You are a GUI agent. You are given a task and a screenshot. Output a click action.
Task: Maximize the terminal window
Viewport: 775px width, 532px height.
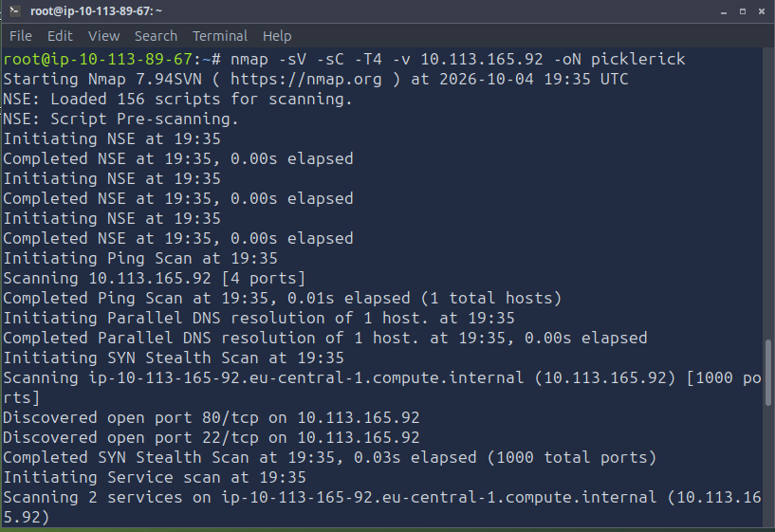743,11
